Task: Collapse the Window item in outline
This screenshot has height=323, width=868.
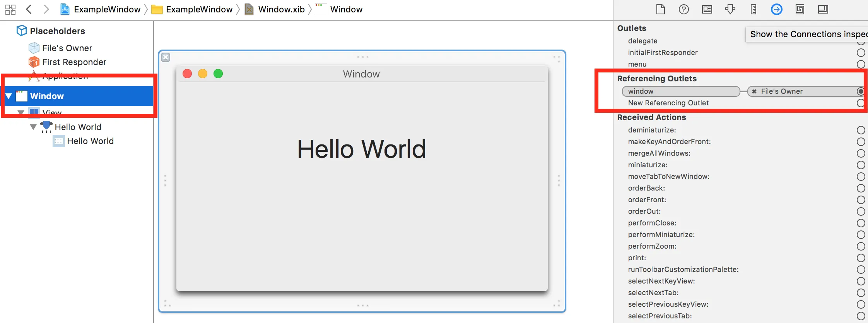Action: [9, 96]
